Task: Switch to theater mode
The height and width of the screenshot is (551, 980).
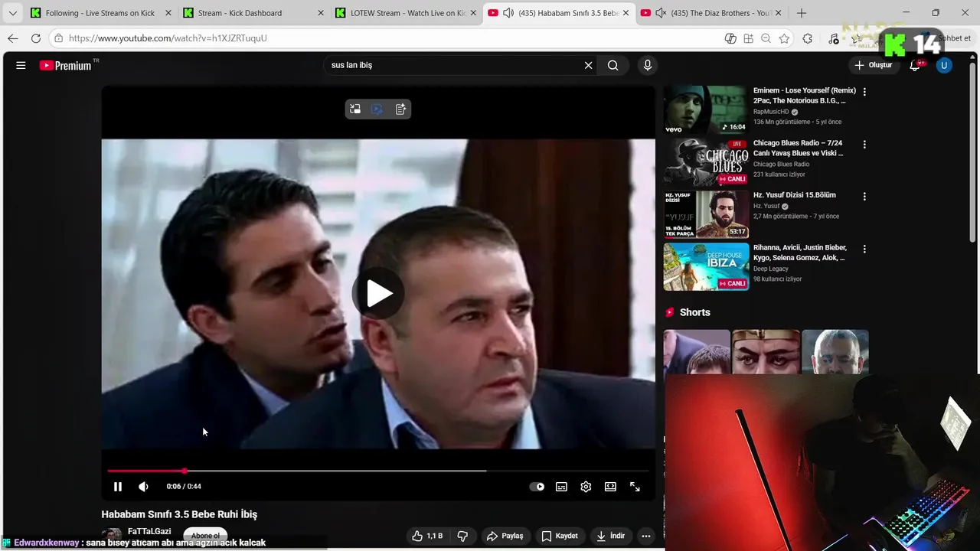Action: coord(610,487)
